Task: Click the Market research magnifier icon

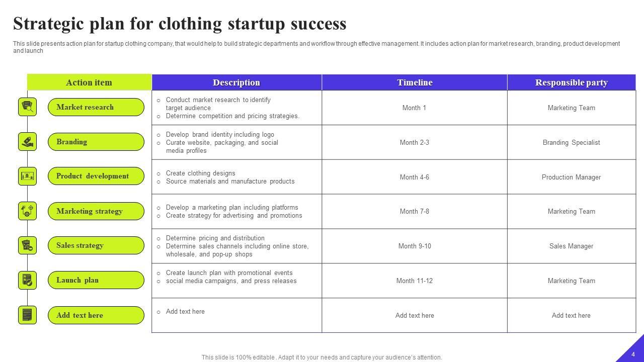Action: click(x=28, y=107)
